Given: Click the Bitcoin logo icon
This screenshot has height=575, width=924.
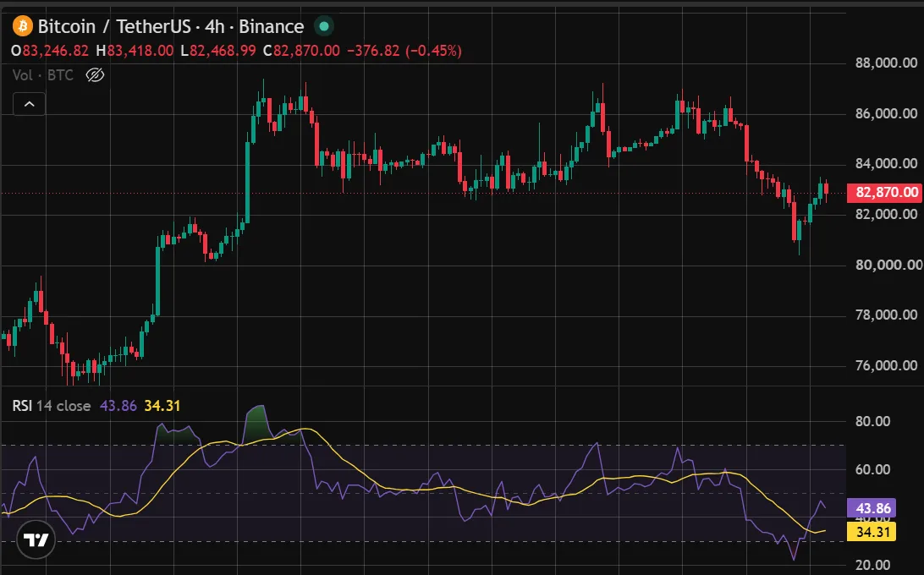Looking at the screenshot, I should point(22,26).
